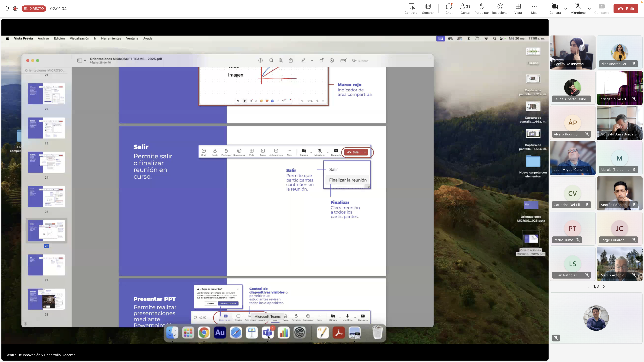Open Google Chrome from the Dock
644x362 pixels.
coord(204,333)
